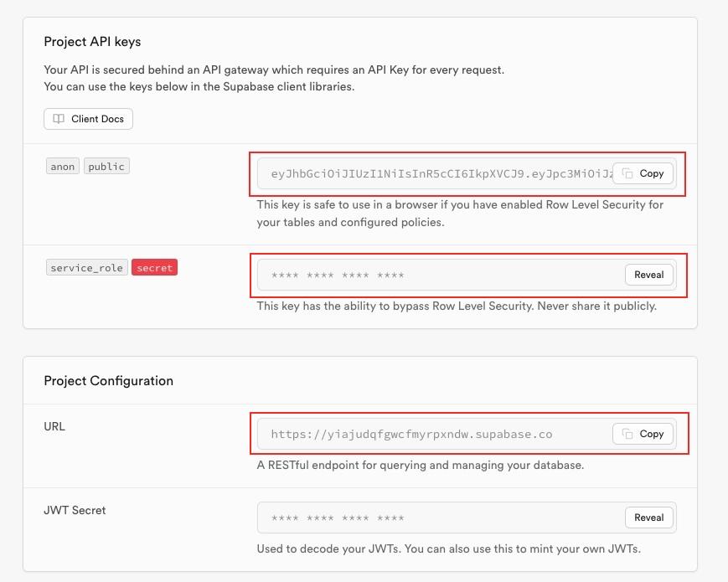Click the red 'secret' badge
728x582 pixels.
point(154,268)
